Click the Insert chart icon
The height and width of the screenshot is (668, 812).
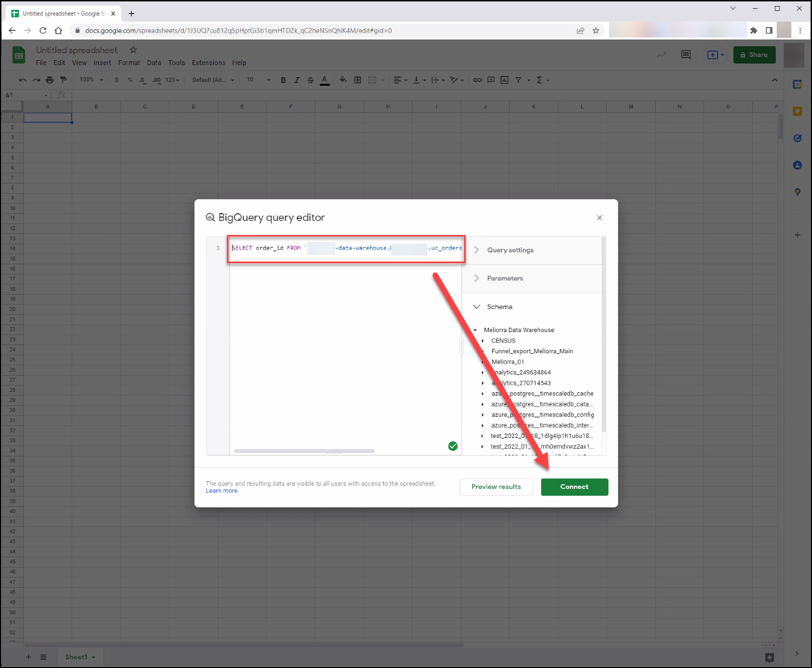(504, 80)
